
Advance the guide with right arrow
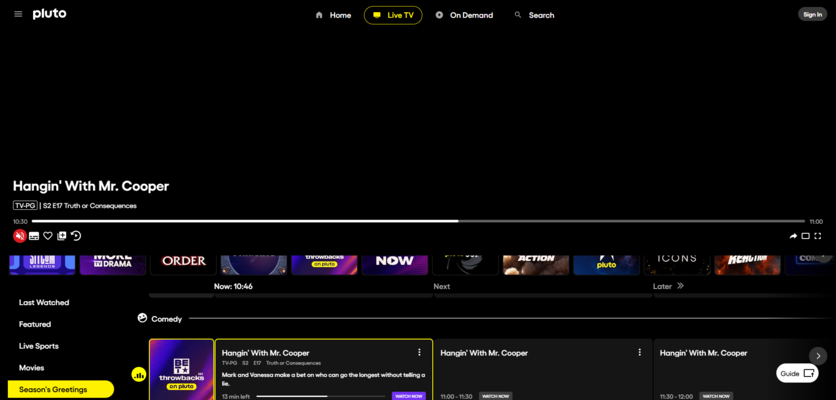pyautogui.click(x=818, y=356)
